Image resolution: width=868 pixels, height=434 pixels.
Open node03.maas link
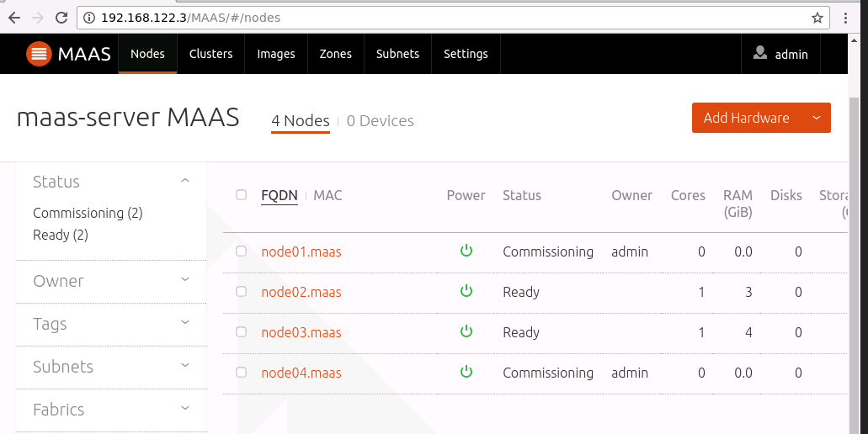coord(301,332)
